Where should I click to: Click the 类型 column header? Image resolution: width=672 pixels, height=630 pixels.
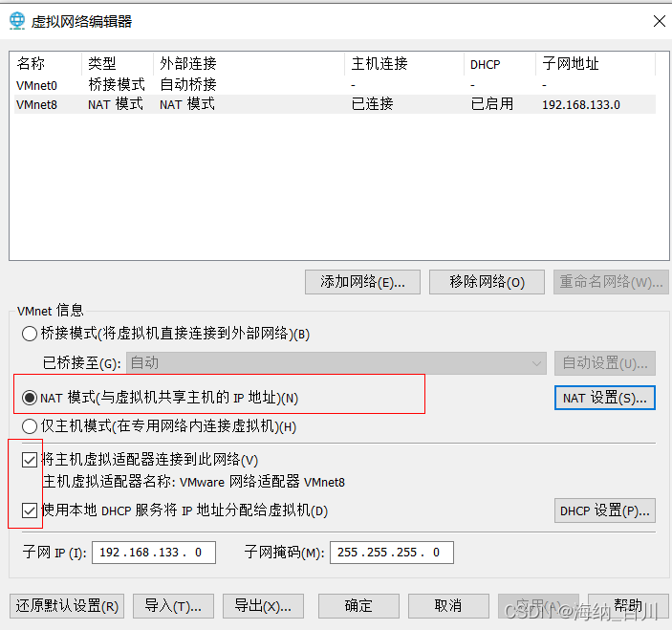click(x=118, y=64)
